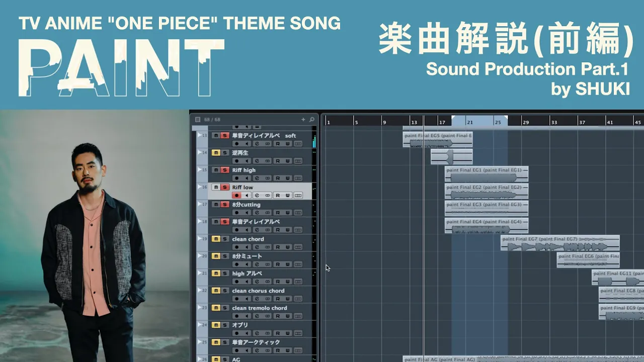
Task: Expand automation lane of track 25
Action: 200,342
